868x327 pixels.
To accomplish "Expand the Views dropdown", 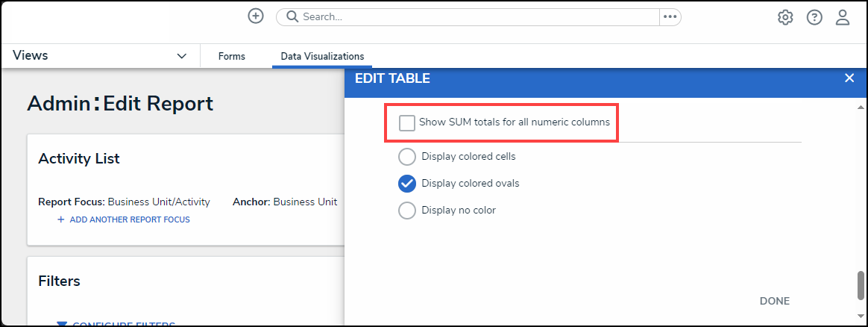I will [x=181, y=56].
